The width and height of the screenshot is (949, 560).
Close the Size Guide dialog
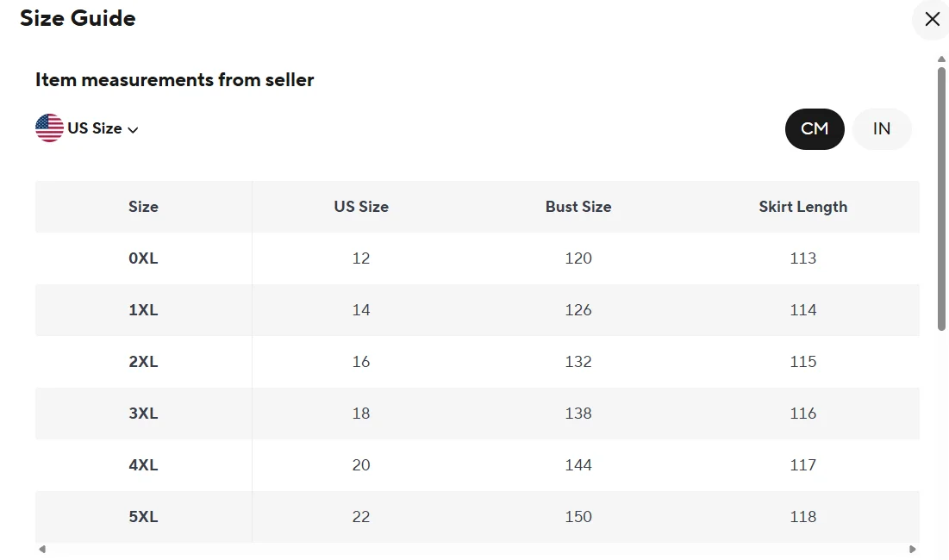(932, 20)
